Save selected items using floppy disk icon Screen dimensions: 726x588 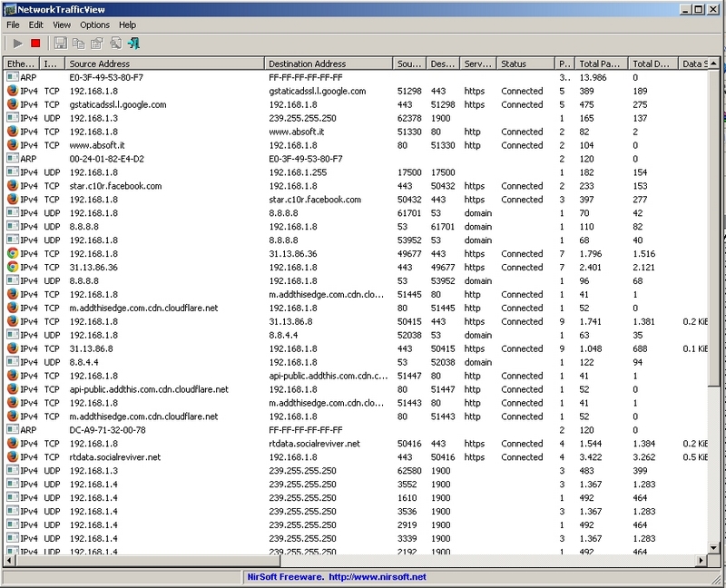(61, 44)
